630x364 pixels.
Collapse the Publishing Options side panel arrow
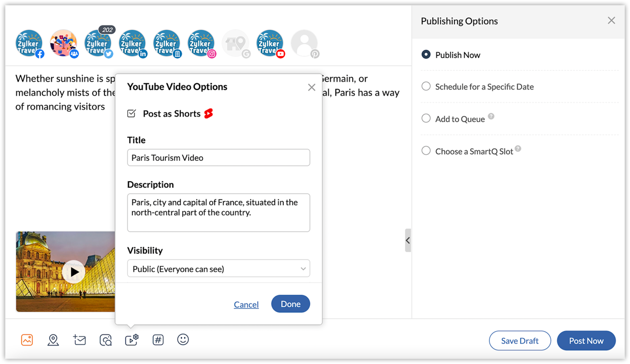(x=408, y=241)
